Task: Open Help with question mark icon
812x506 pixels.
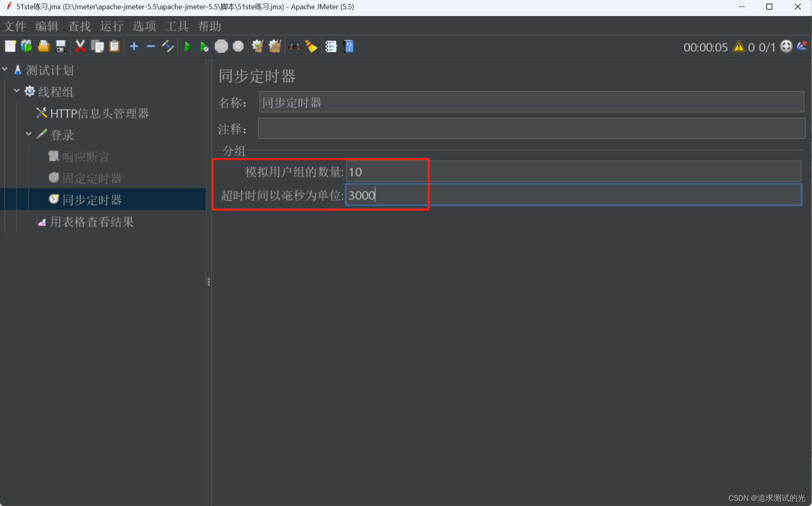Action: [348, 47]
